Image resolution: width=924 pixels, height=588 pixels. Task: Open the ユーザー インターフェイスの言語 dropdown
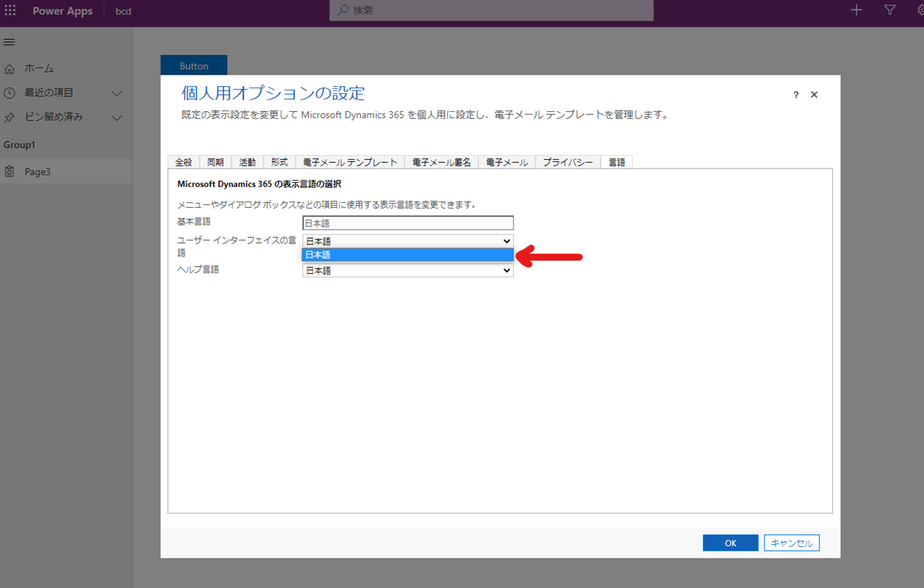pos(407,242)
